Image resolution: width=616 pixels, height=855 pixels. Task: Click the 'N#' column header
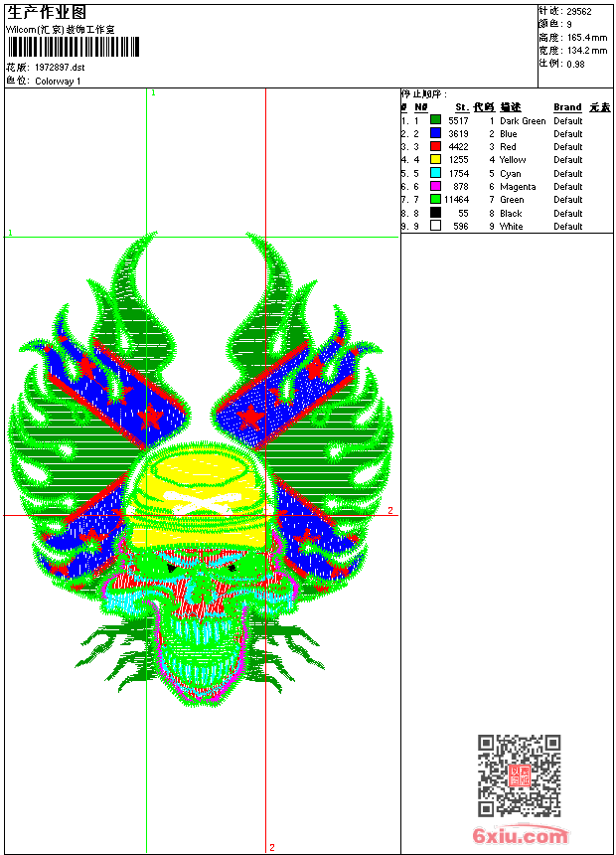click(420, 107)
